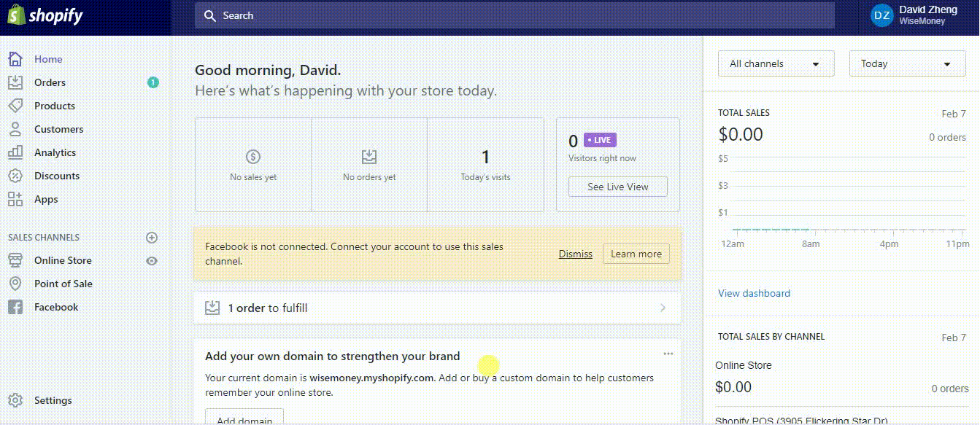980x425 pixels.
Task: Click the Point of Sale pin icon
Action: (15, 284)
